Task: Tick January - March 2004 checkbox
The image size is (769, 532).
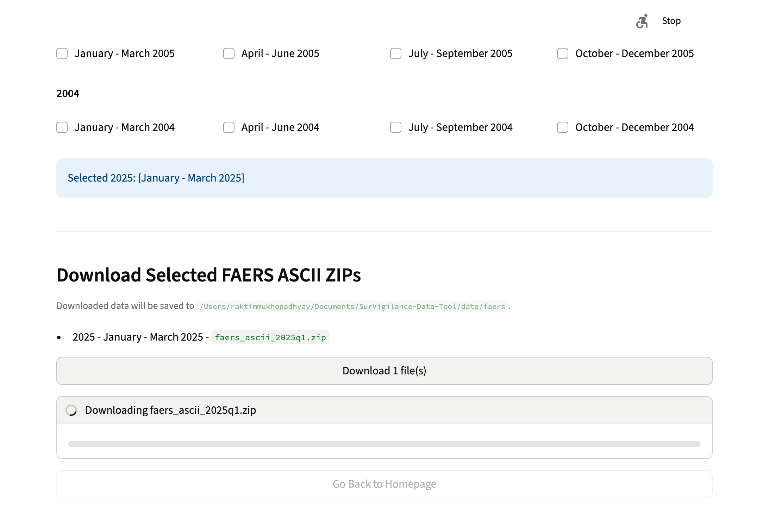Action: coord(62,127)
